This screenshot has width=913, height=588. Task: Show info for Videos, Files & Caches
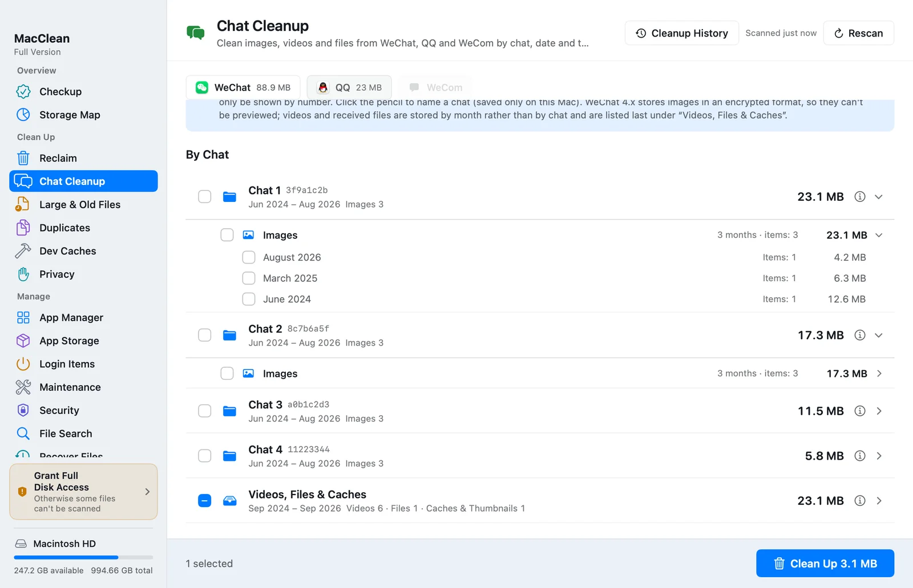(860, 501)
